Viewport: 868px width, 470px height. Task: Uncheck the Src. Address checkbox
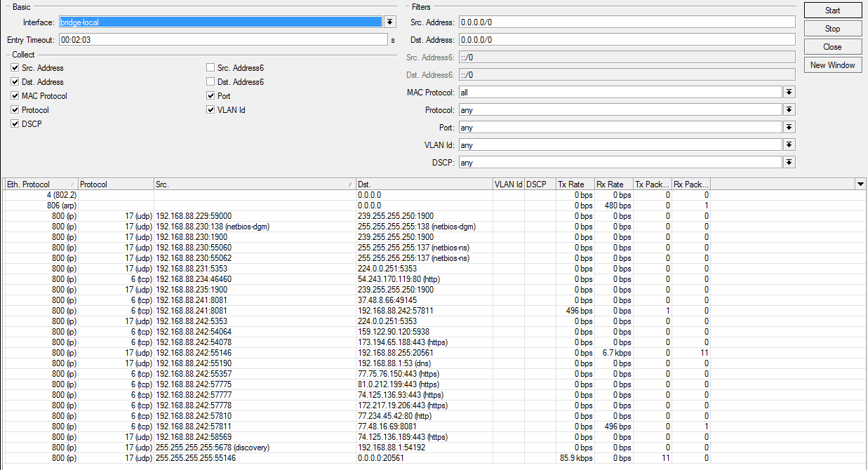pyautogui.click(x=15, y=68)
